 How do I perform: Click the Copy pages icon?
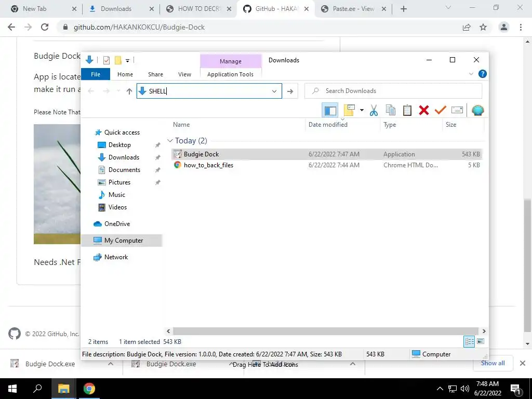(x=391, y=110)
